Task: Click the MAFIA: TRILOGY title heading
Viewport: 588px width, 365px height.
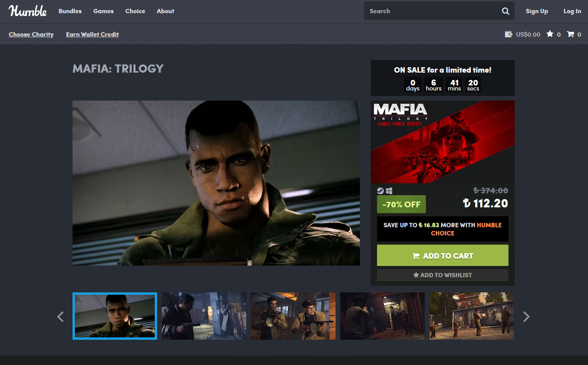Action: coord(118,69)
